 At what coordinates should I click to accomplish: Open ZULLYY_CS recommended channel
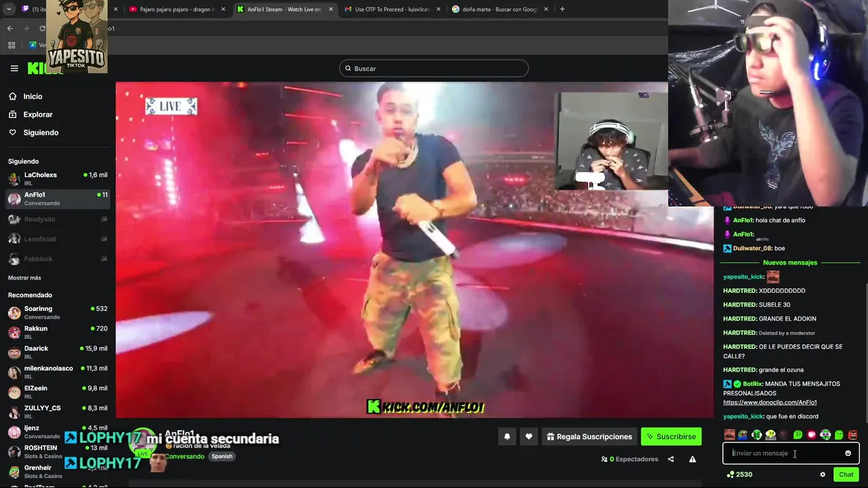[57, 411]
